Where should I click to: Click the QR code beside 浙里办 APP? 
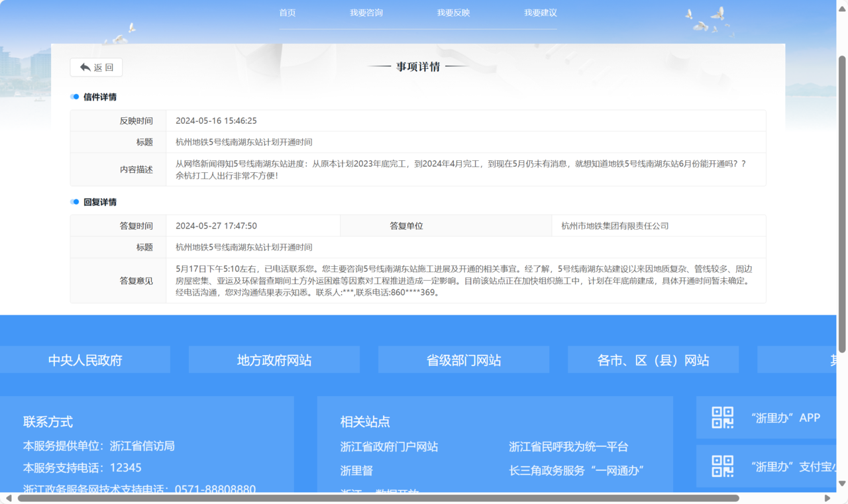coord(722,418)
